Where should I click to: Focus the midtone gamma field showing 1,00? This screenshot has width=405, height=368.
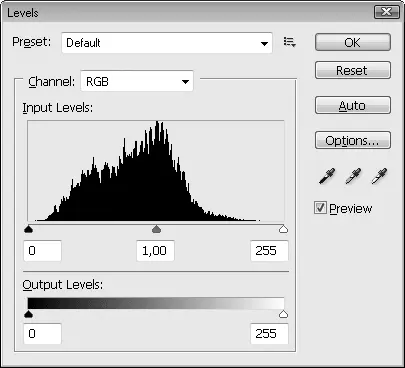(155, 251)
